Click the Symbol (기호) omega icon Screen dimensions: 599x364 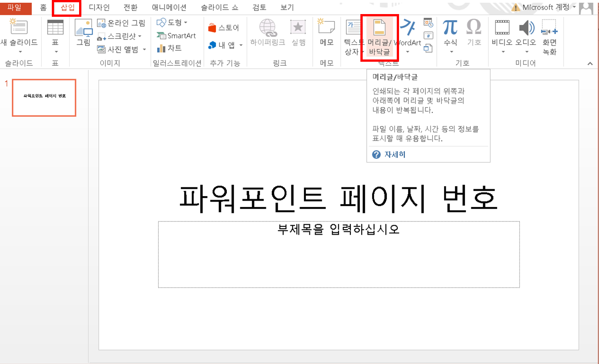point(474,27)
